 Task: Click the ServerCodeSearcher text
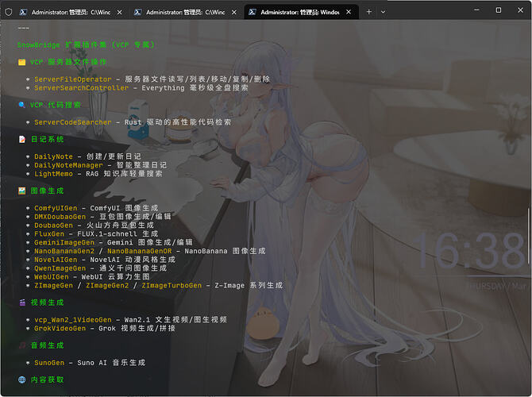coord(73,122)
